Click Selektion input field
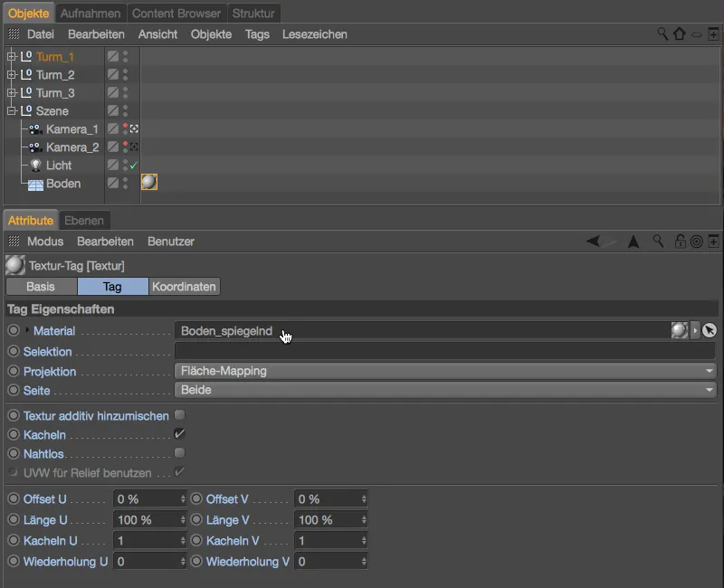 click(x=444, y=351)
